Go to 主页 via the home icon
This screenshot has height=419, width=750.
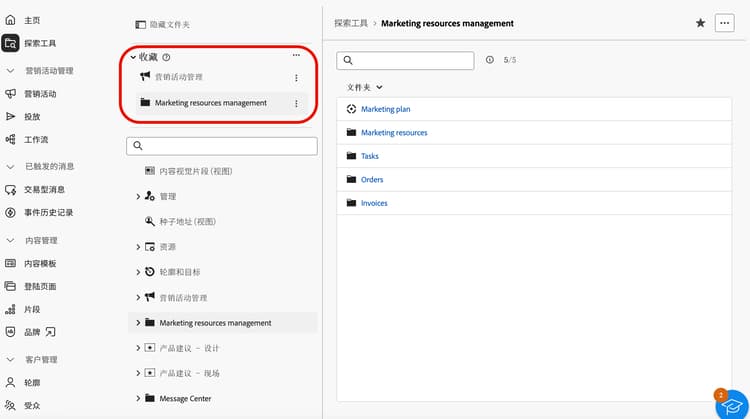click(11, 20)
